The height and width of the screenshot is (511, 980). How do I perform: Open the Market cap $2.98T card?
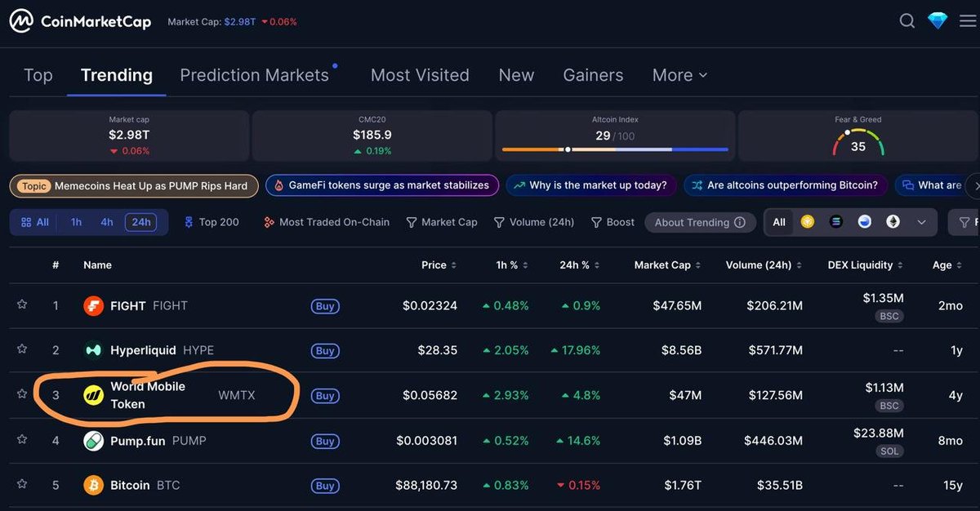pos(129,136)
